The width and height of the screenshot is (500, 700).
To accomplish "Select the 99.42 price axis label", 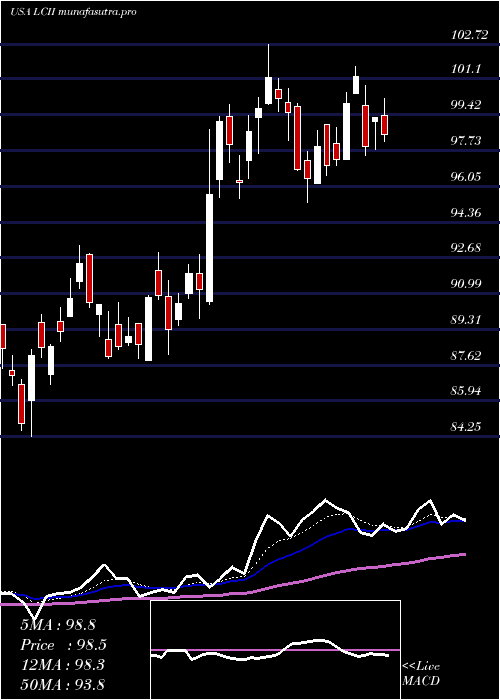I will (466, 105).
